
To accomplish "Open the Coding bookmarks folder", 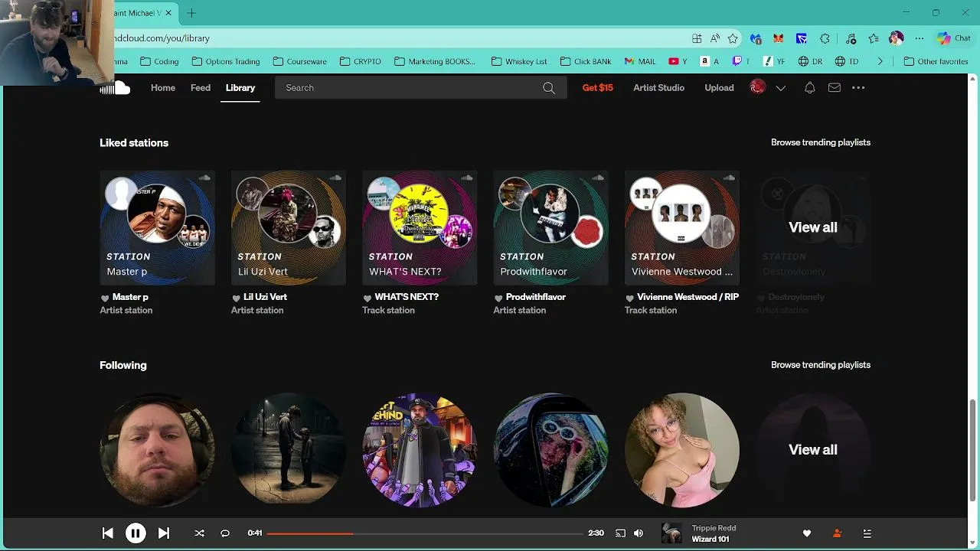I will click(x=159, y=61).
